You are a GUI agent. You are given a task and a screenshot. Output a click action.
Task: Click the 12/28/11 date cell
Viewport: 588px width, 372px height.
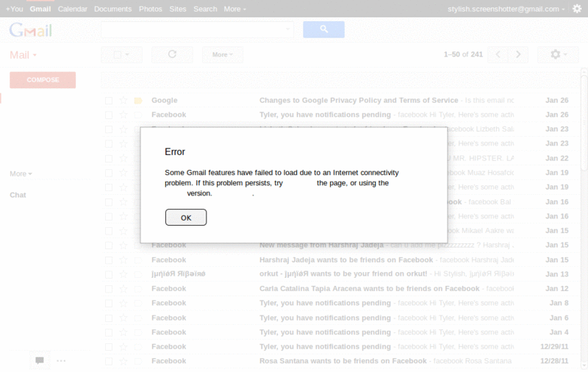click(554, 361)
